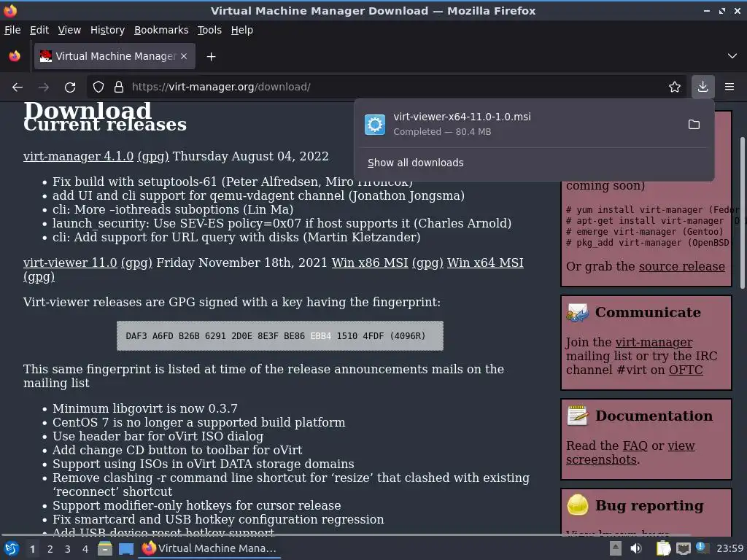Click Show all downloads
747x560 pixels.
(x=415, y=163)
